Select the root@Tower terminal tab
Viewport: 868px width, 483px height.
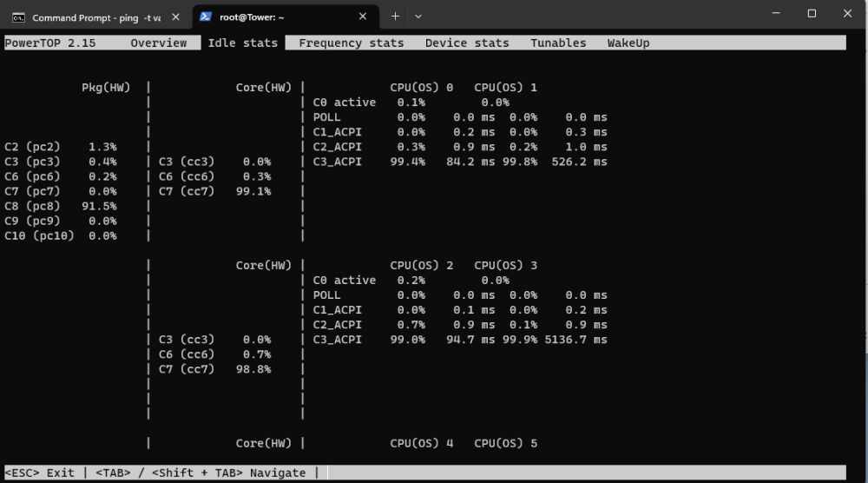tap(285, 17)
